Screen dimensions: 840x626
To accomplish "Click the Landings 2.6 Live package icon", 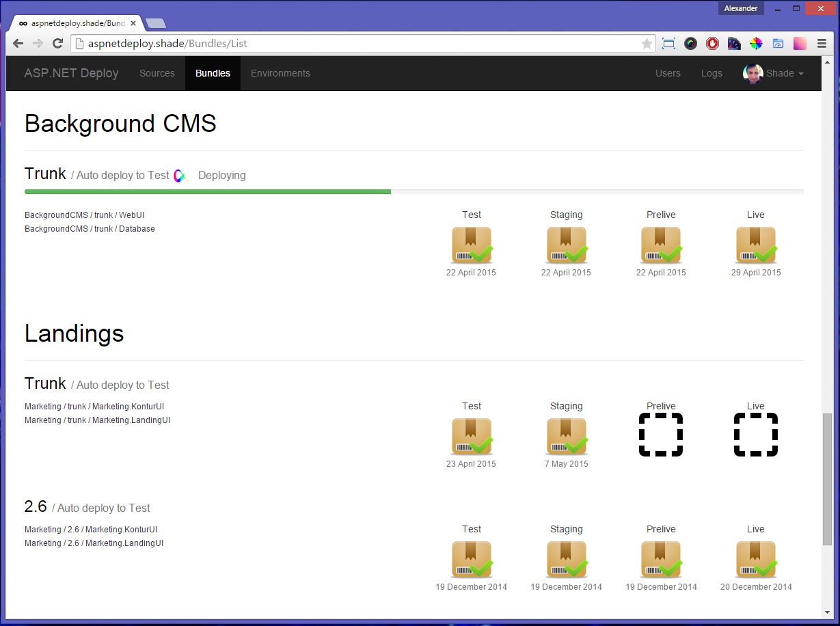I will tap(756, 560).
